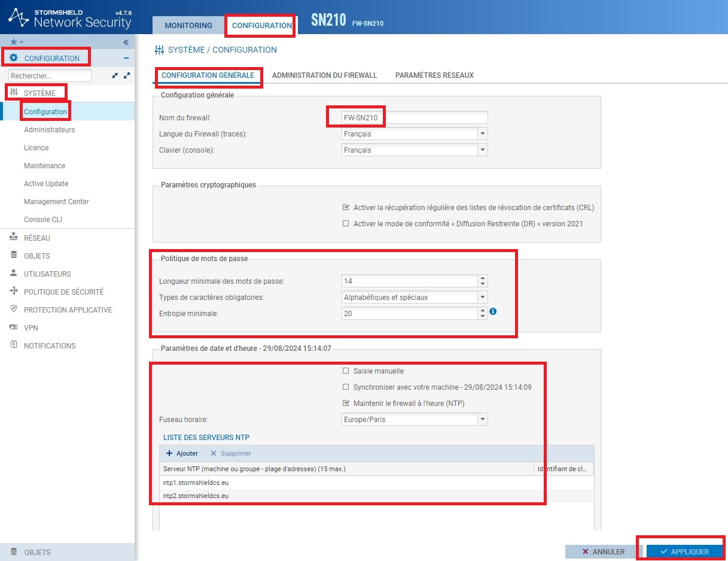The image size is (728, 561).
Task: Select ntp2.stormshieldcs.eu row
Action: [x=376, y=496]
